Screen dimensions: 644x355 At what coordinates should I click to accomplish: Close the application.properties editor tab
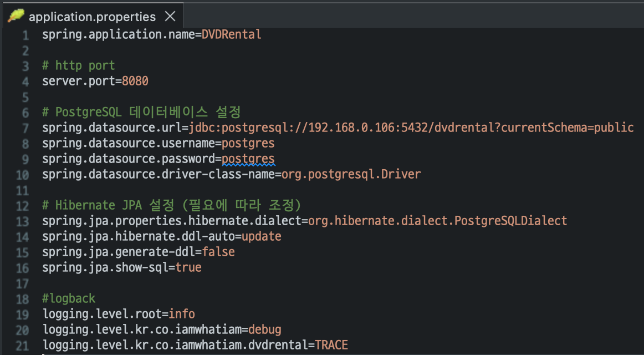point(170,16)
